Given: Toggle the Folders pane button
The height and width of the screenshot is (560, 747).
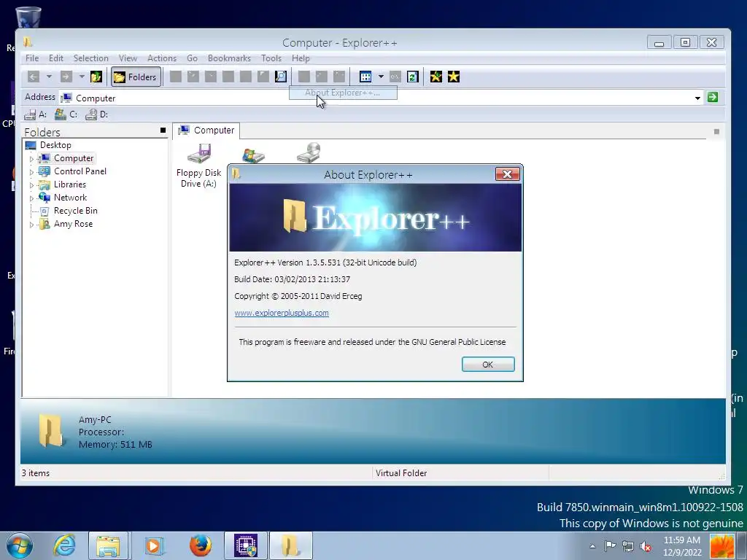Looking at the screenshot, I should point(136,77).
